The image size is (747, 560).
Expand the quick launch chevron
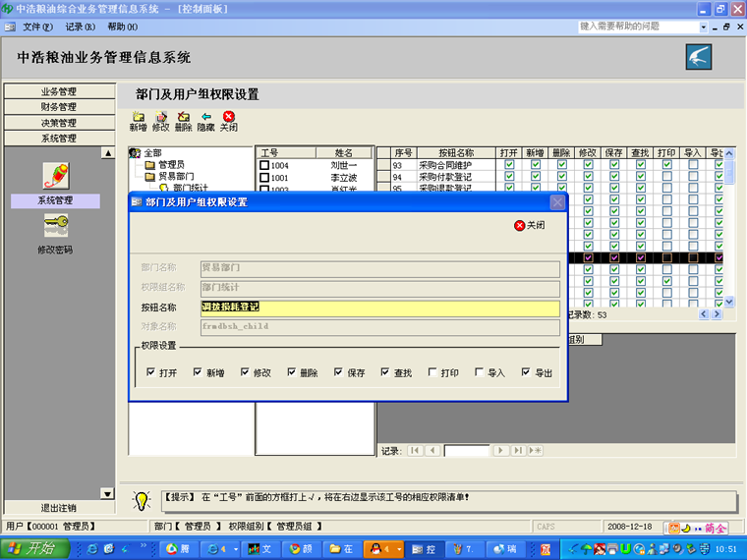tap(144, 545)
